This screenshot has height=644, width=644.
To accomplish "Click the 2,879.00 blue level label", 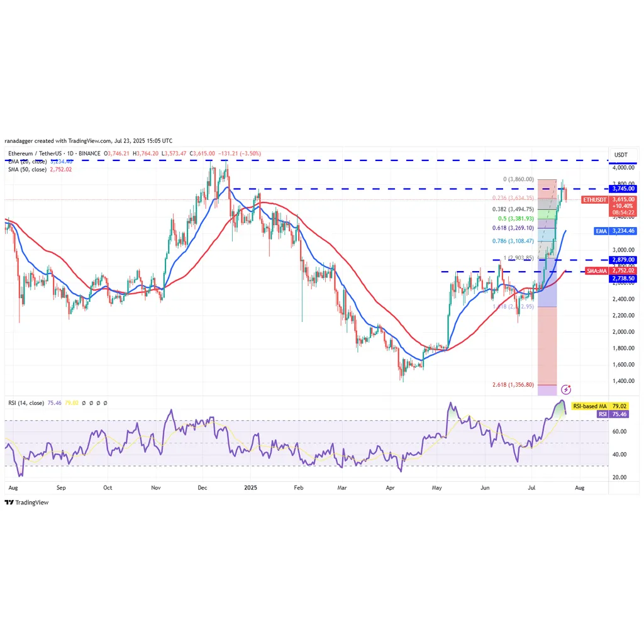I will point(623,260).
